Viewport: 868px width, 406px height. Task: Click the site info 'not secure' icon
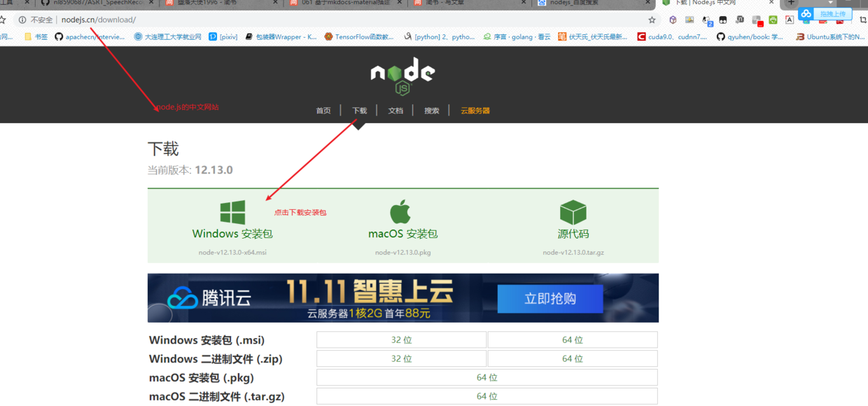[22, 20]
